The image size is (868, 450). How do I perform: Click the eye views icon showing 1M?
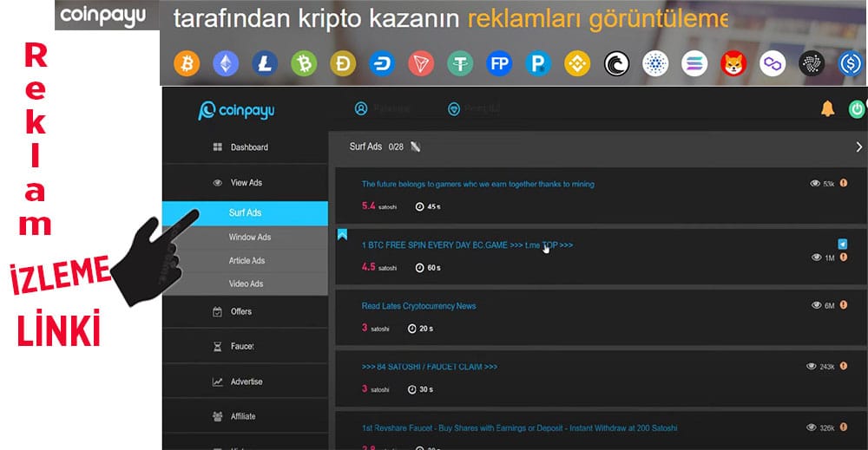pyautogui.click(x=817, y=258)
